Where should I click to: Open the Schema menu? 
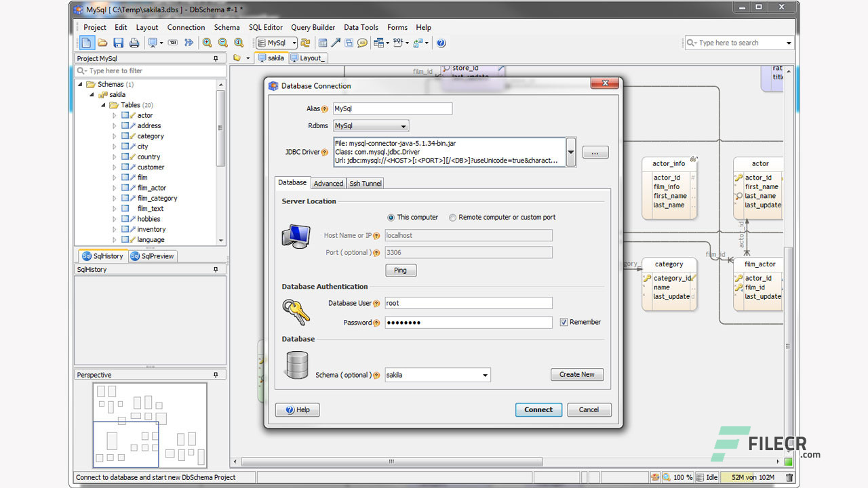[x=226, y=27]
